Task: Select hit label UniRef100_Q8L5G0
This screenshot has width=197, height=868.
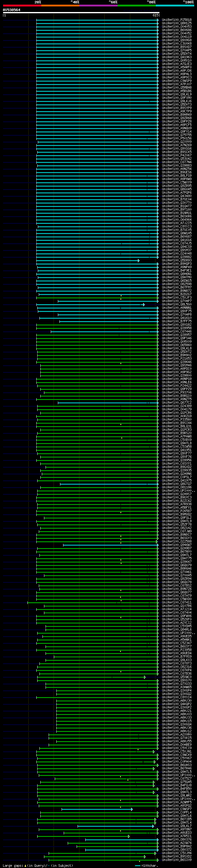Action: [176, 304]
